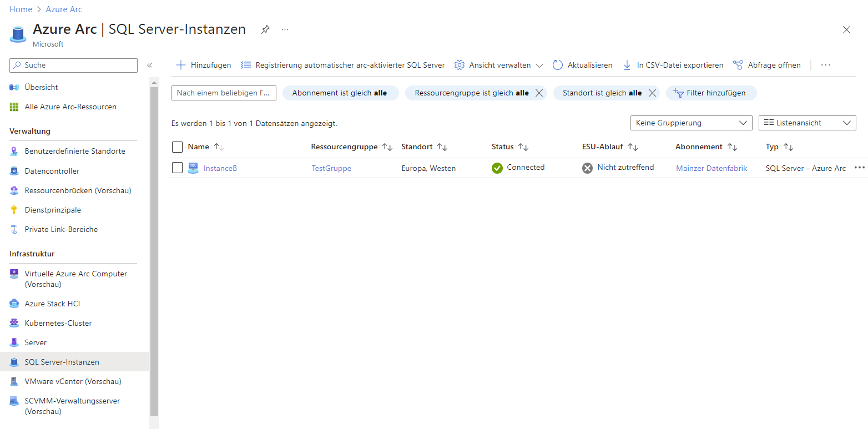868x429 pixels.
Task: Sort by the Ressourcengruppe column
Action: [x=351, y=147]
